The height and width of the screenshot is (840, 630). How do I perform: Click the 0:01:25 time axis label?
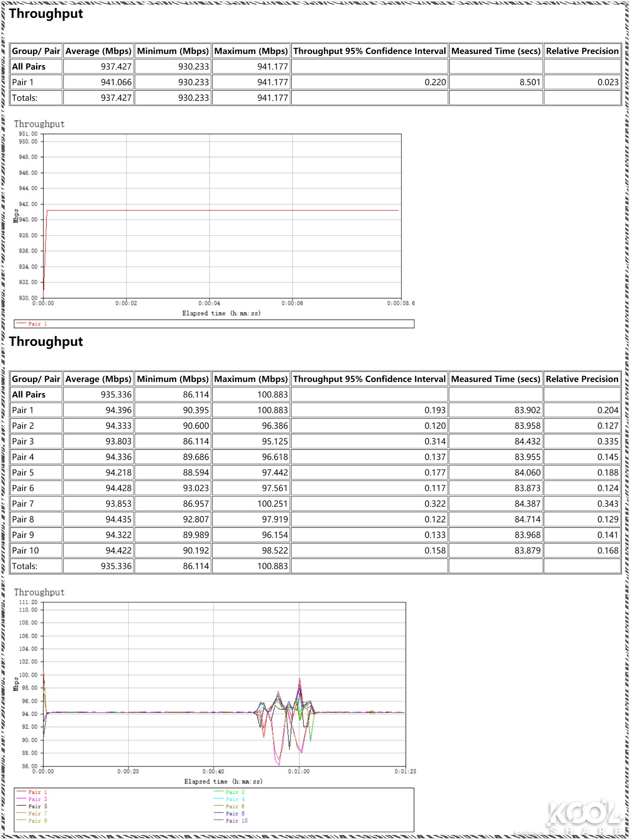(x=405, y=771)
